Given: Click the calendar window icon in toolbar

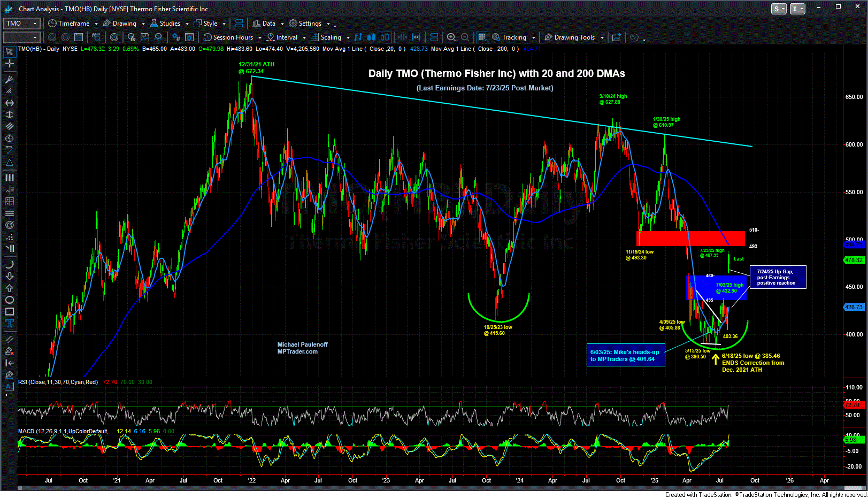Looking at the screenshot, I should (79, 37).
